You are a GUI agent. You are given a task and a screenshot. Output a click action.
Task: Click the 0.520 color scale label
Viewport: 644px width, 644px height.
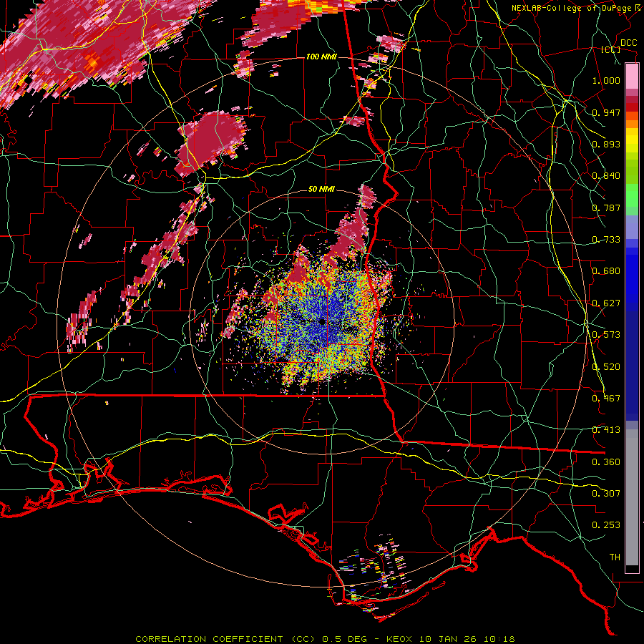[606, 367]
